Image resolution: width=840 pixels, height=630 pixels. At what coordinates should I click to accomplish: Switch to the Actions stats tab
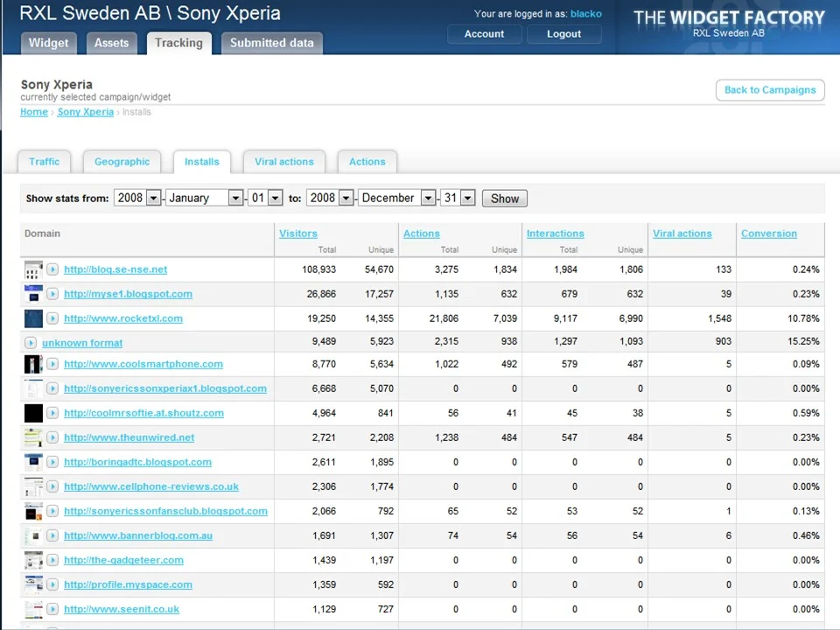pyautogui.click(x=367, y=162)
